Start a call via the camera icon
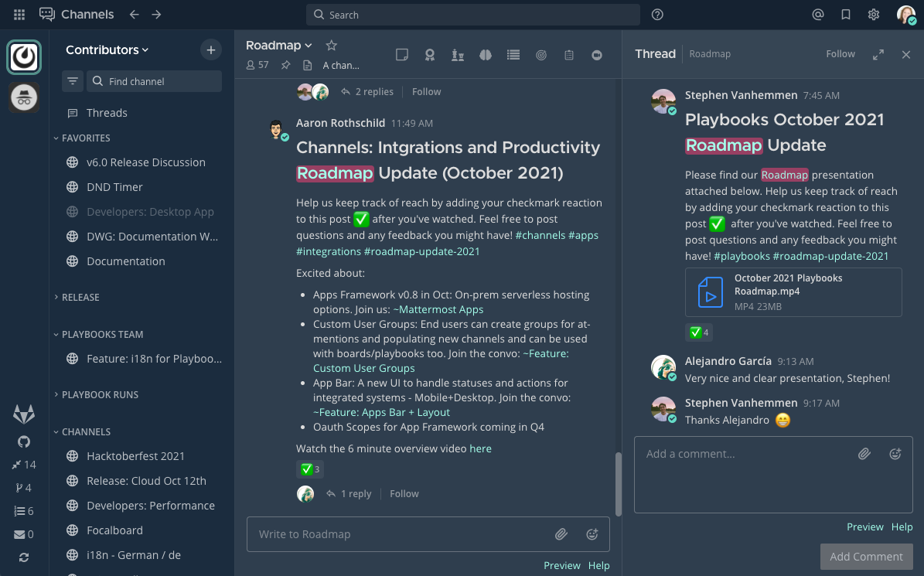This screenshot has width=924, height=576. 596,55
